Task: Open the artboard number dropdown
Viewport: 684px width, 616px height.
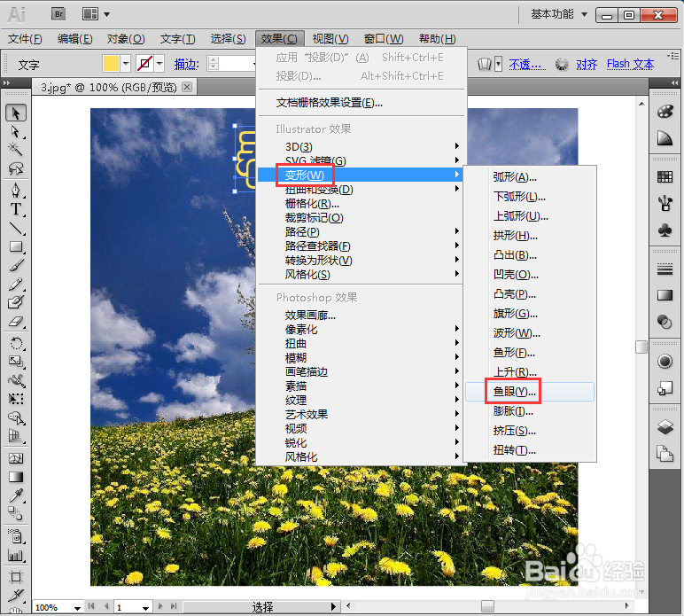Action: (x=145, y=607)
